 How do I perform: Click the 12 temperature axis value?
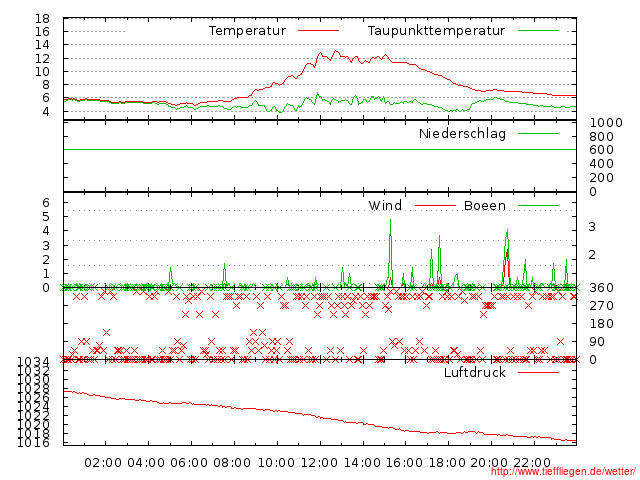(x=42, y=58)
